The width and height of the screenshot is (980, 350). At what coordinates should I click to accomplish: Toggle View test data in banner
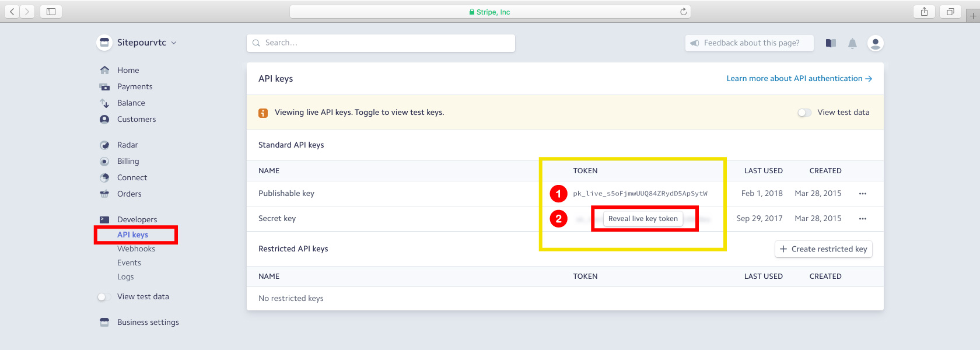click(804, 113)
